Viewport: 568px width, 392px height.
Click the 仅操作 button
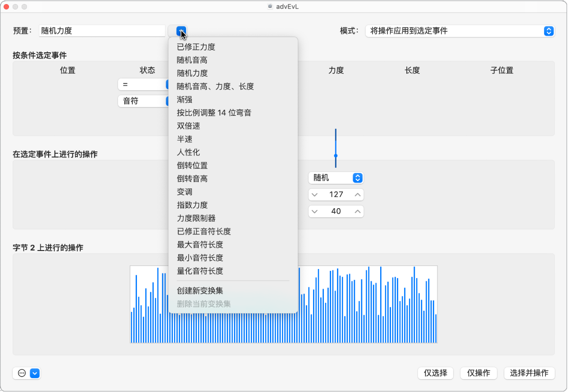point(478,373)
